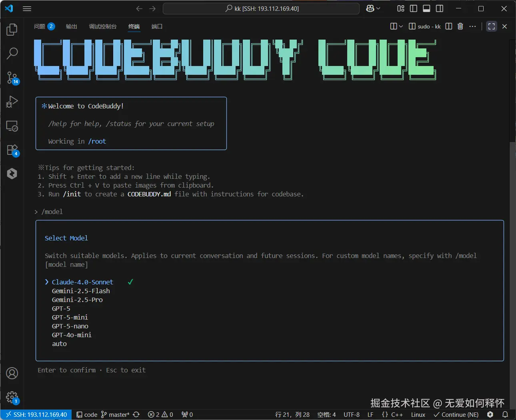Open the command center search box
516x420 pixels.
coord(261,8)
